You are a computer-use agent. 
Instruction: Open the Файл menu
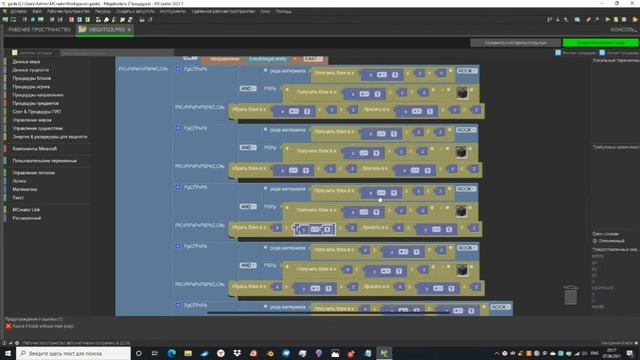37,11
